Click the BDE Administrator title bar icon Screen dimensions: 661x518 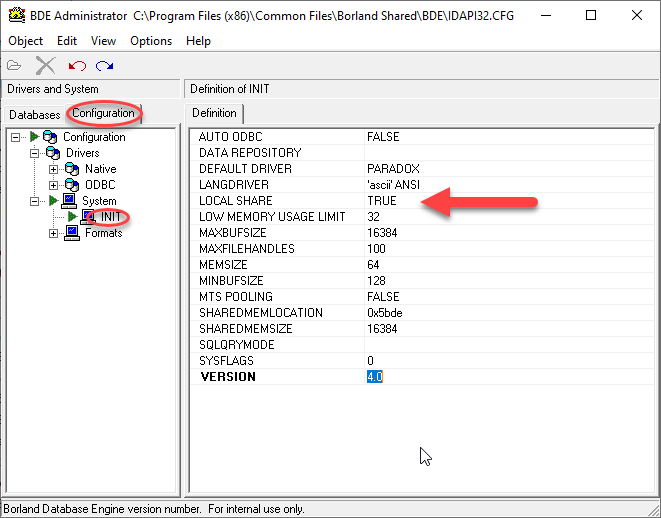pos(17,16)
